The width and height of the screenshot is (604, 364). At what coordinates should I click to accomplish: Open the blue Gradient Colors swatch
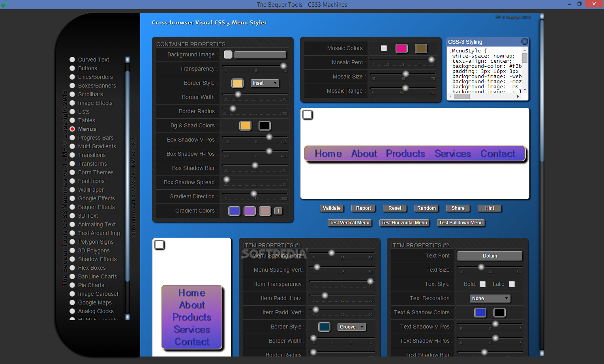pyautogui.click(x=234, y=211)
